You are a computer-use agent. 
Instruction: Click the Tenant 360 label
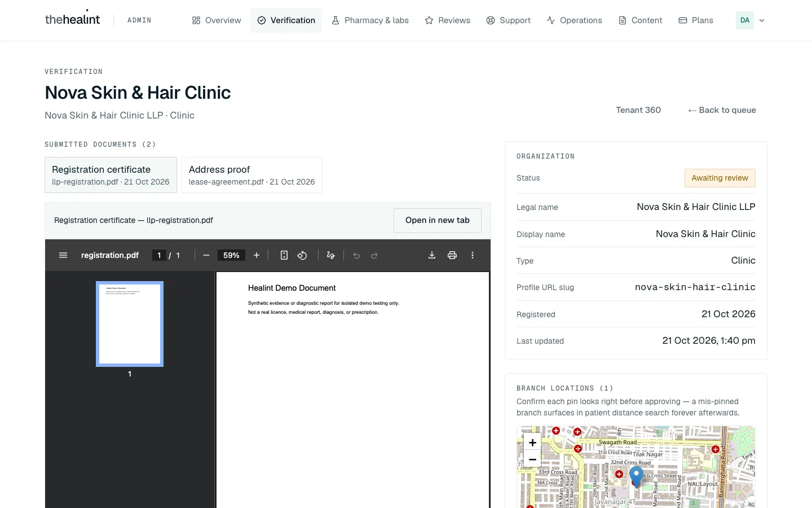(638, 110)
